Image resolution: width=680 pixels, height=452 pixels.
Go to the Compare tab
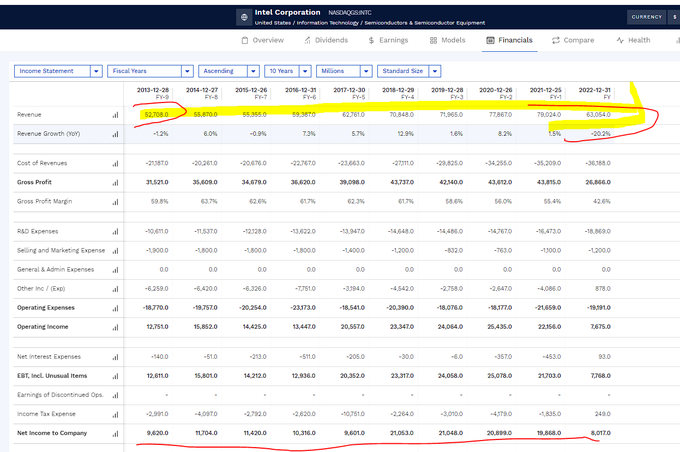point(571,40)
